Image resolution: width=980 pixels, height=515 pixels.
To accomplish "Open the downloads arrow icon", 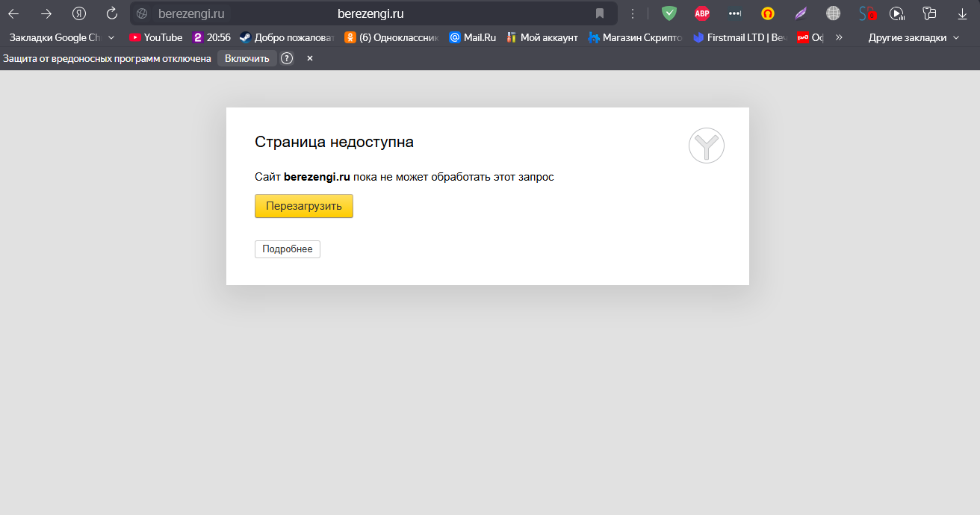I will pyautogui.click(x=962, y=13).
